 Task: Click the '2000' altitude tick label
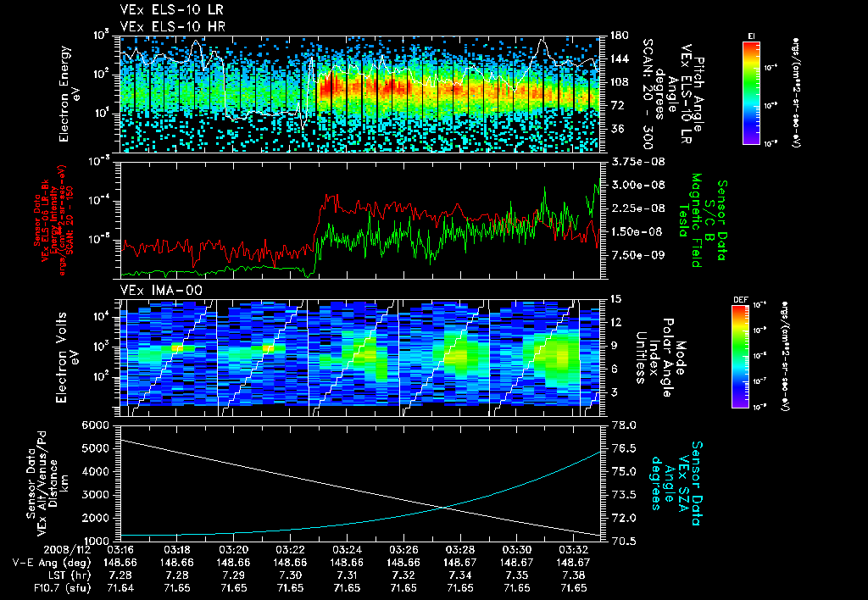(x=95, y=518)
